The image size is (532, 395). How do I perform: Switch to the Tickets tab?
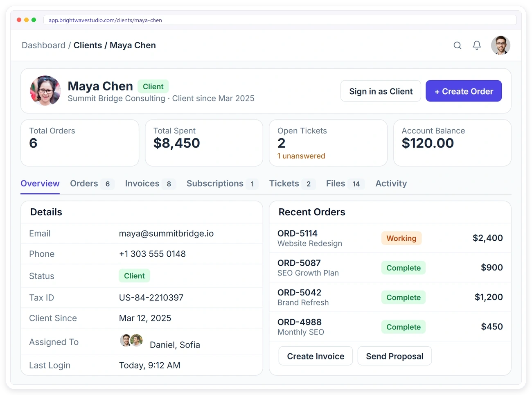pos(292,184)
